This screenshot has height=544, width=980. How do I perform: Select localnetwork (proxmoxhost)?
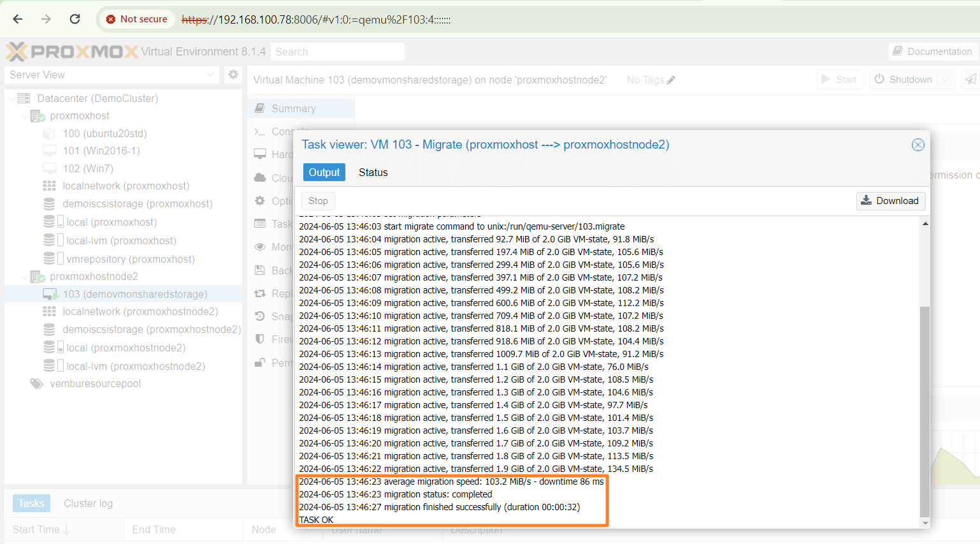click(126, 186)
